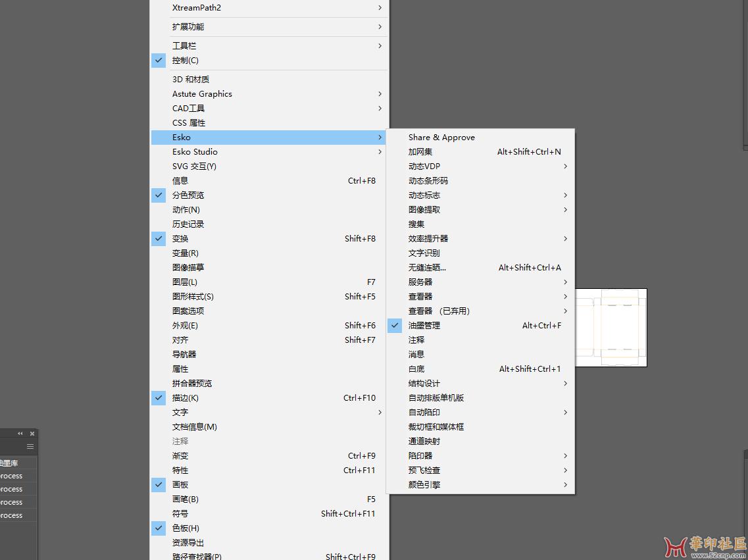
Task: Open the CSS 属性 panel
Action: point(270,122)
